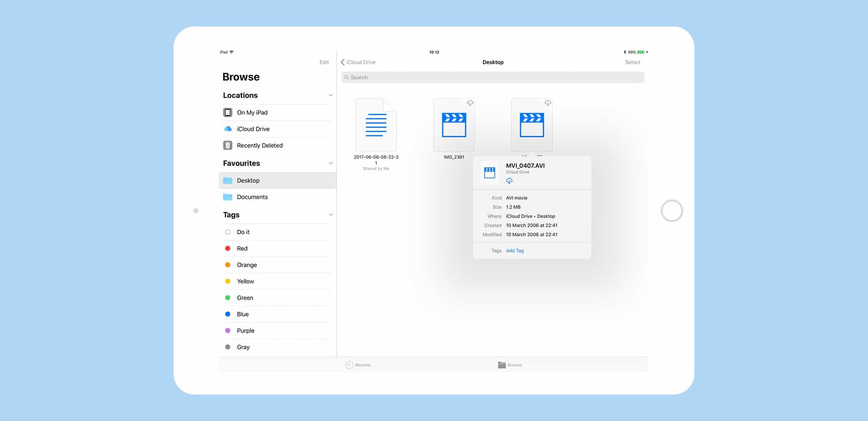Open the On My iPad location
Screen dimensions: 868x421
click(252, 113)
